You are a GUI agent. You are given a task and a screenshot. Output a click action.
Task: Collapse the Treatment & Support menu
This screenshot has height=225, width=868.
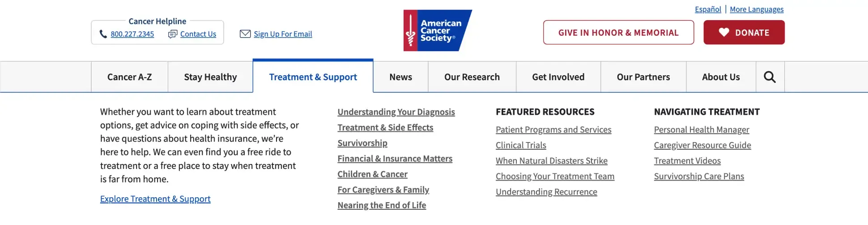pyautogui.click(x=313, y=77)
